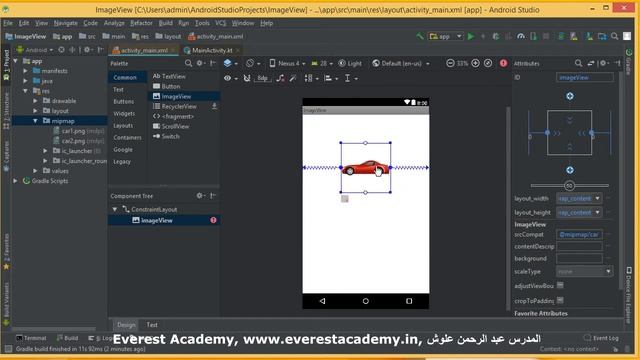Click the red error icon next to ImageView in the Component Tree

pos(213,220)
